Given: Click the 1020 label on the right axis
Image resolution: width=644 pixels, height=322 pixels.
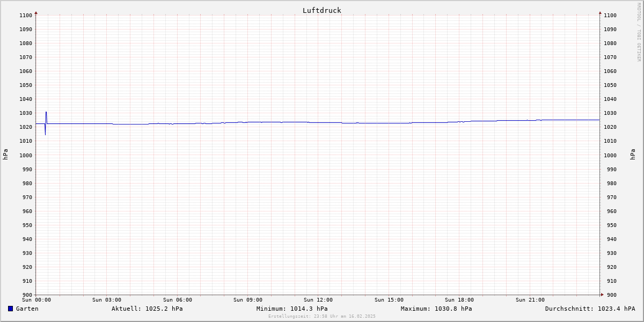Looking at the screenshot, I should pos(610,127).
